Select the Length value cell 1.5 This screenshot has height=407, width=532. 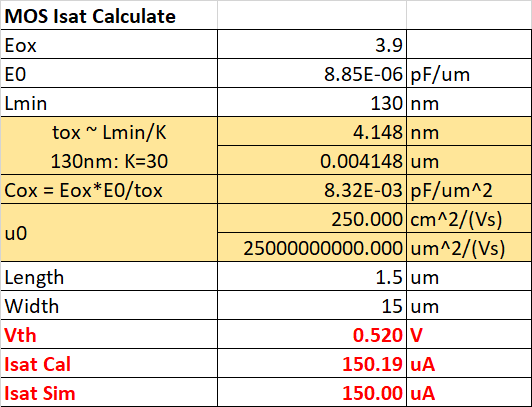click(x=312, y=276)
